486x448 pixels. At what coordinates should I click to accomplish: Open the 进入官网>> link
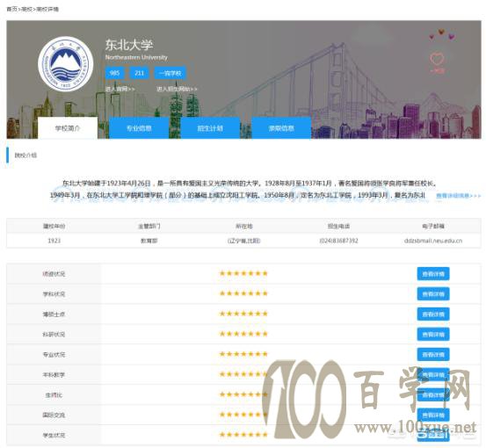coord(120,89)
